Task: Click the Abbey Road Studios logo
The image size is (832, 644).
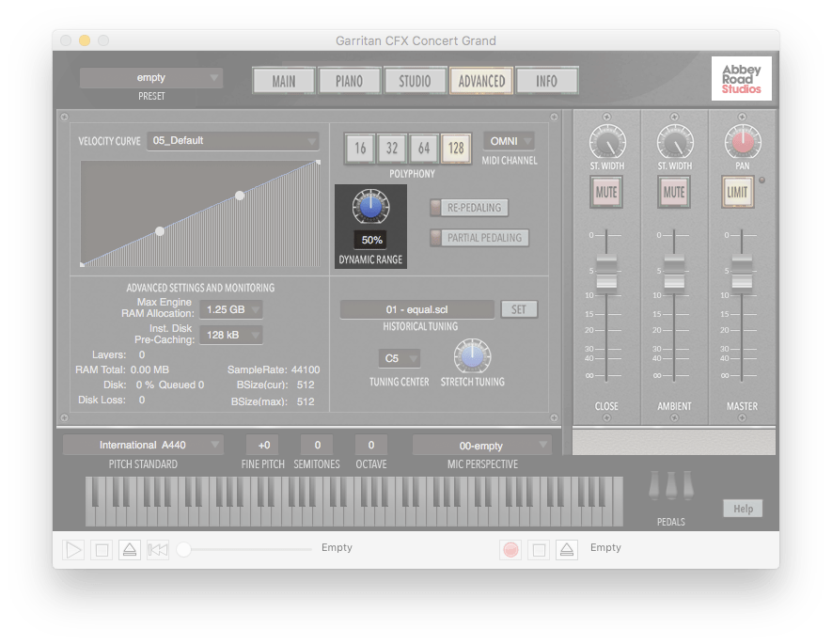Action: click(x=741, y=79)
